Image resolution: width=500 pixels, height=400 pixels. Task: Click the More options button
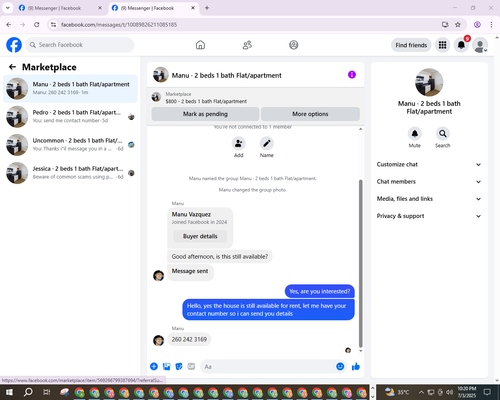(310, 114)
